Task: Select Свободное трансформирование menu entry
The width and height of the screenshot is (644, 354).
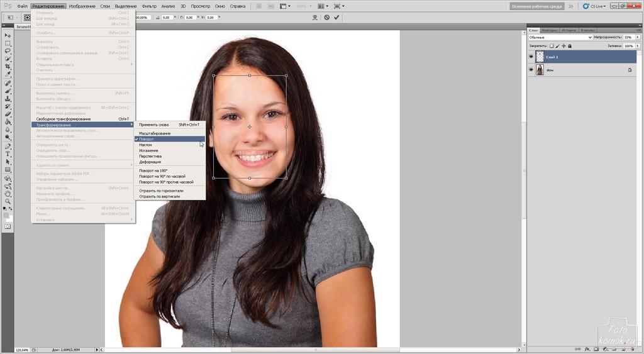Action: coord(83,119)
